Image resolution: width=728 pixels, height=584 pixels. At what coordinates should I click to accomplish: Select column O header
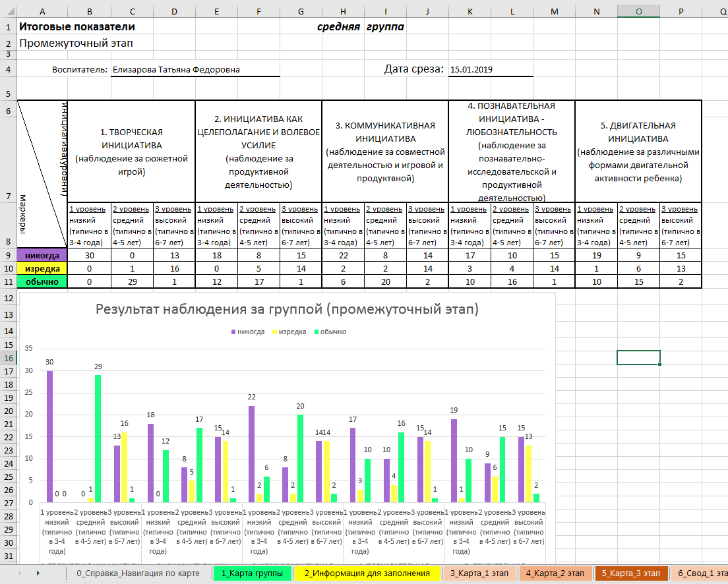638,12
